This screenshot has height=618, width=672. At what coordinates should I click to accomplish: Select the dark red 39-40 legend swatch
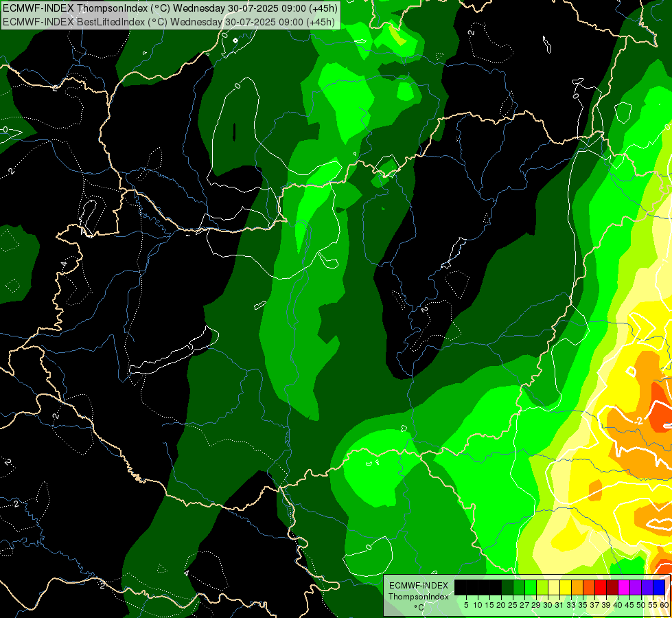(x=612, y=587)
